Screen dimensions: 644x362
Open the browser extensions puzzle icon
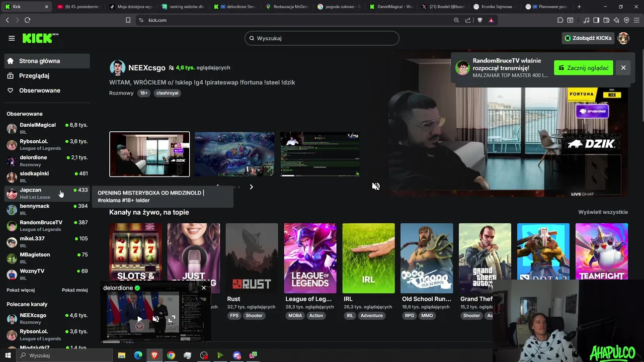click(x=560, y=20)
